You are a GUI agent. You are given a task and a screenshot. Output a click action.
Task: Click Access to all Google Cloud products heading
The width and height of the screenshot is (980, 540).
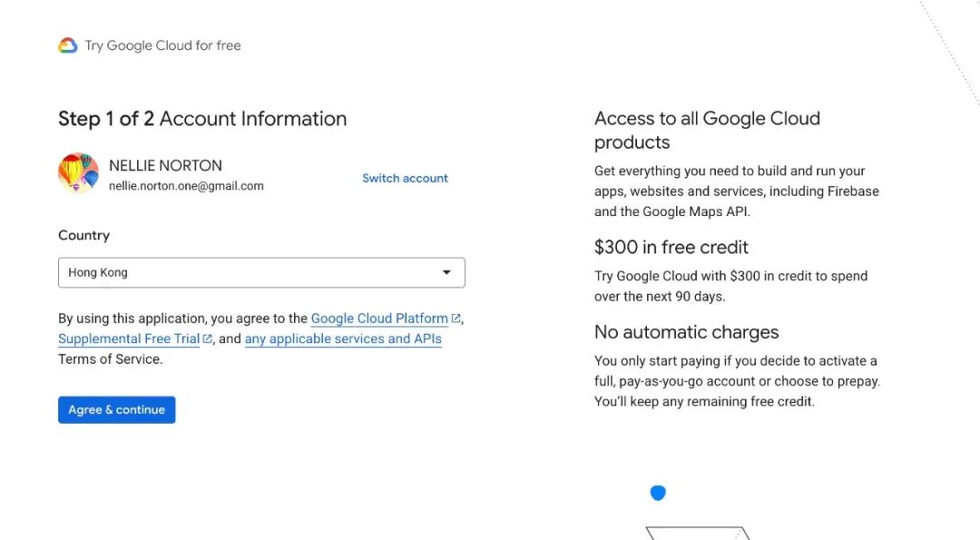[x=707, y=130]
